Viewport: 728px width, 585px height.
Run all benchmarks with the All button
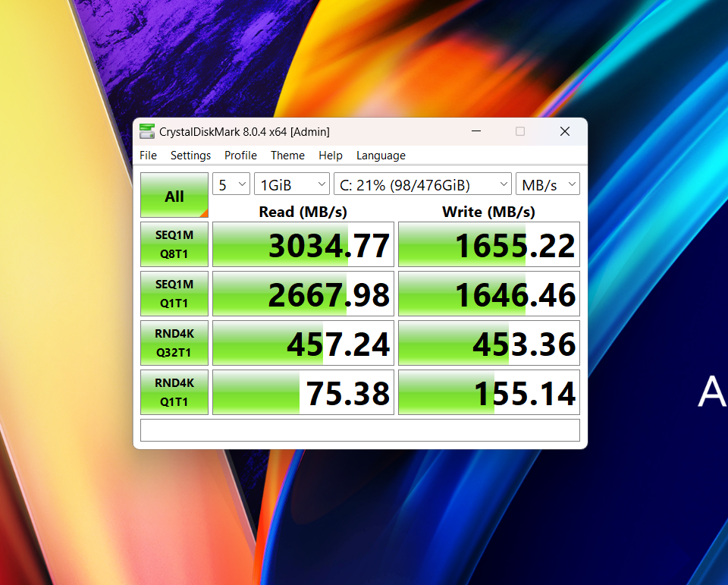click(x=174, y=195)
